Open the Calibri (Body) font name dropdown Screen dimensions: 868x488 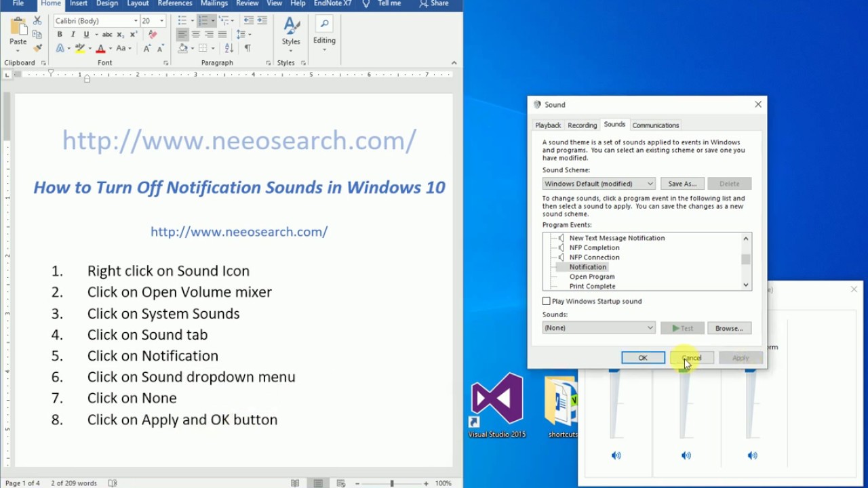[136, 21]
